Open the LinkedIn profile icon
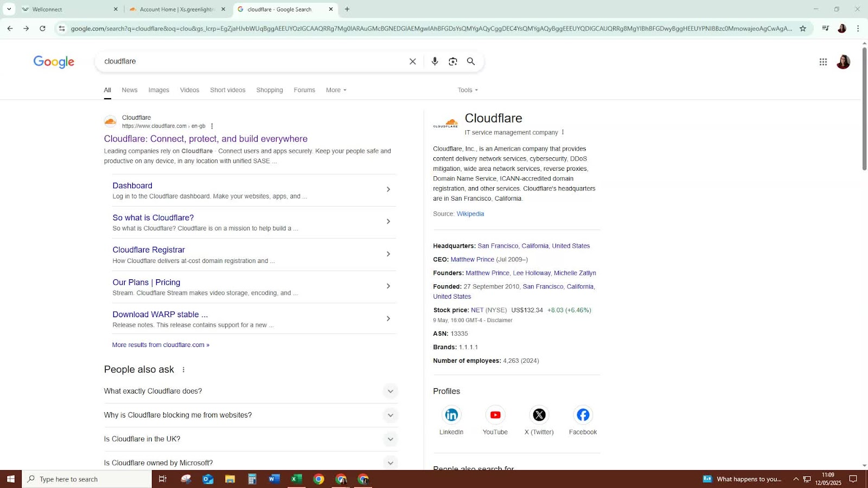 pos(451,415)
